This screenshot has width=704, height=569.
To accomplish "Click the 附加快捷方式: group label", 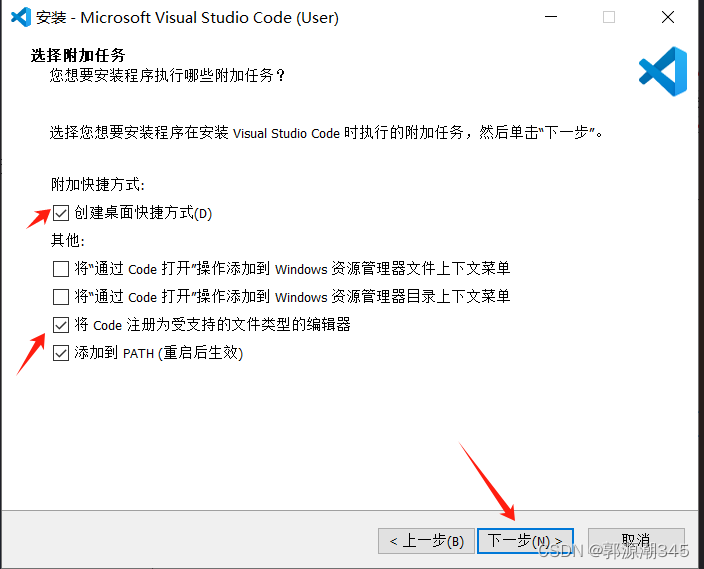I will coord(98,185).
